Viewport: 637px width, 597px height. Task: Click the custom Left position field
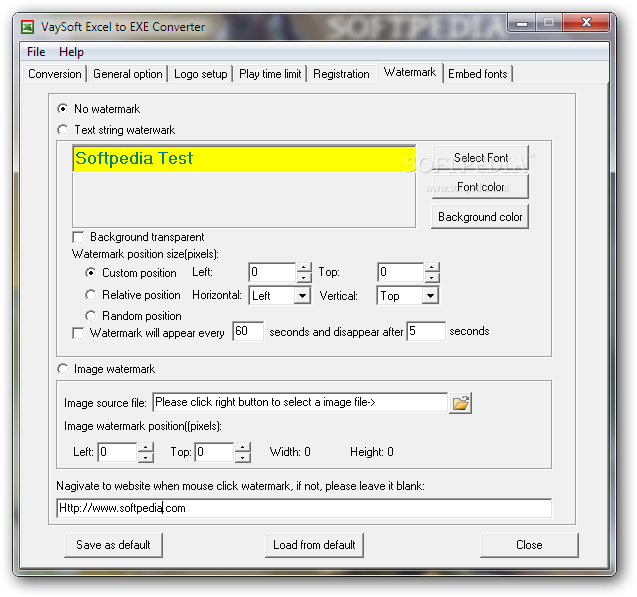click(x=272, y=272)
